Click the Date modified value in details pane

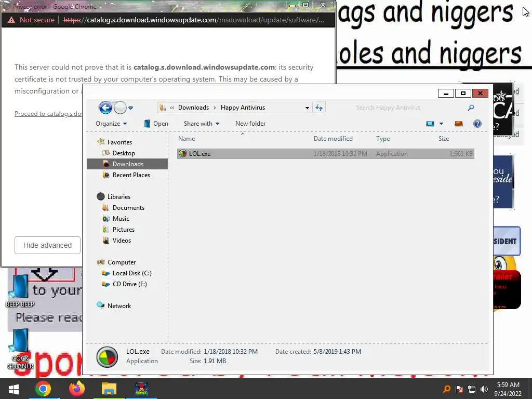[231, 352]
